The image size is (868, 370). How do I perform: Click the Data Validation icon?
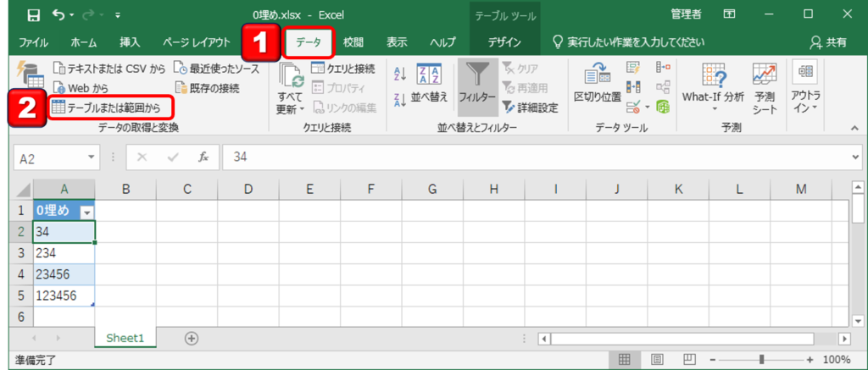point(632,106)
